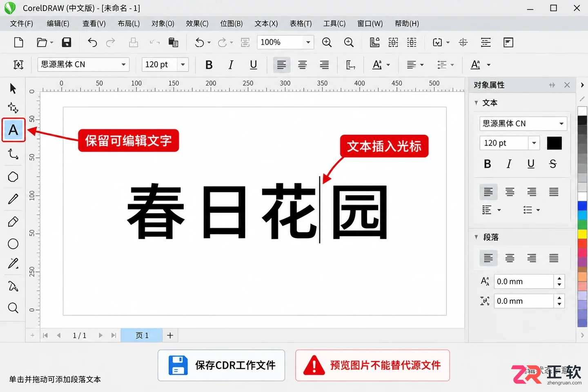Click the Print icon in toolbar

[134, 42]
